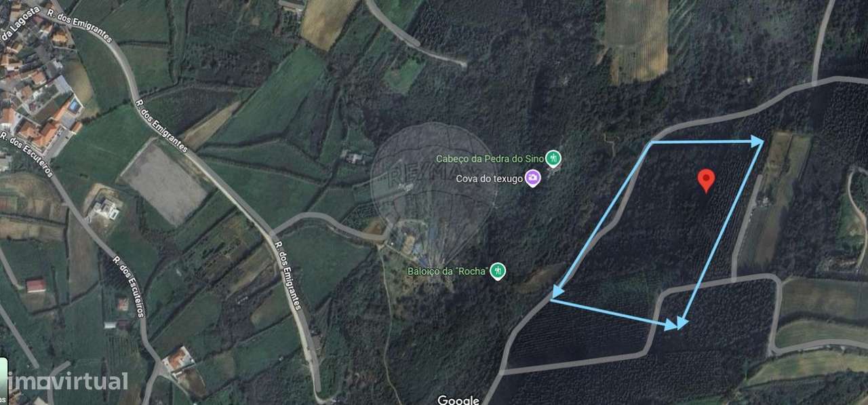The width and height of the screenshot is (868, 405).
Task: Click the red location pin marker
Action: [707, 180]
